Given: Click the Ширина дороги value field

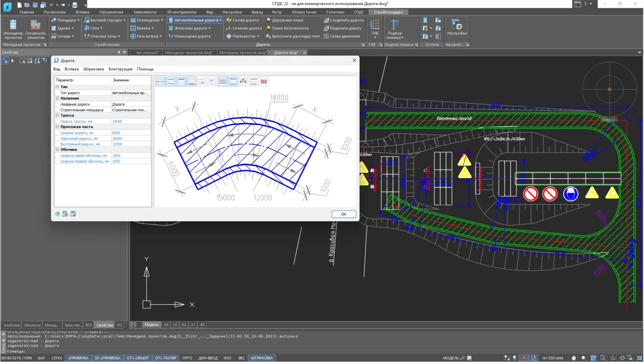Looking at the screenshot, I should (x=130, y=133).
